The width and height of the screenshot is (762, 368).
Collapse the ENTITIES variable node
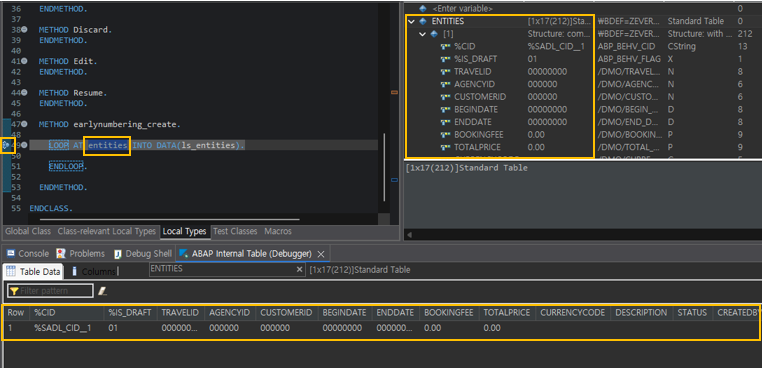[412, 21]
